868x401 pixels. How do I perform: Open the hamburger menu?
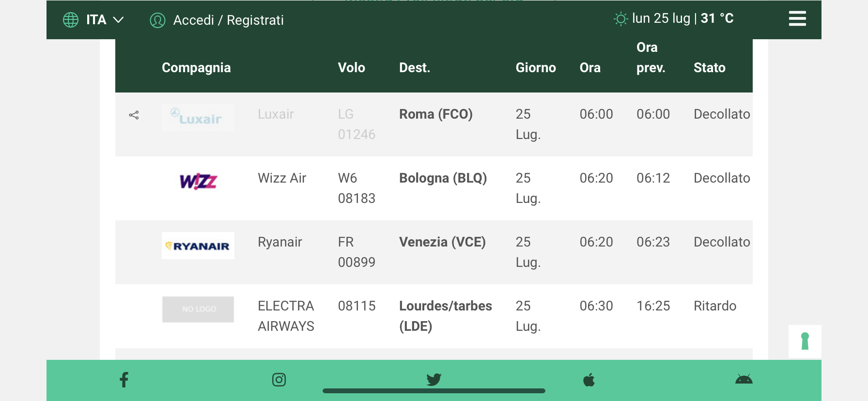(x=797, y=19)
